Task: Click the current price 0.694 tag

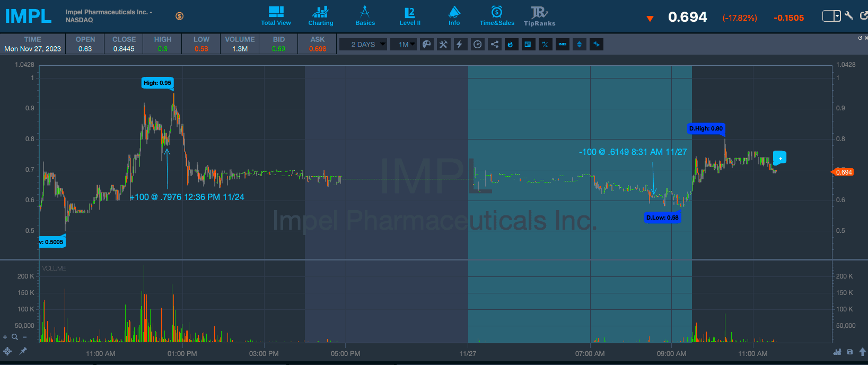Action: point(843,172)
